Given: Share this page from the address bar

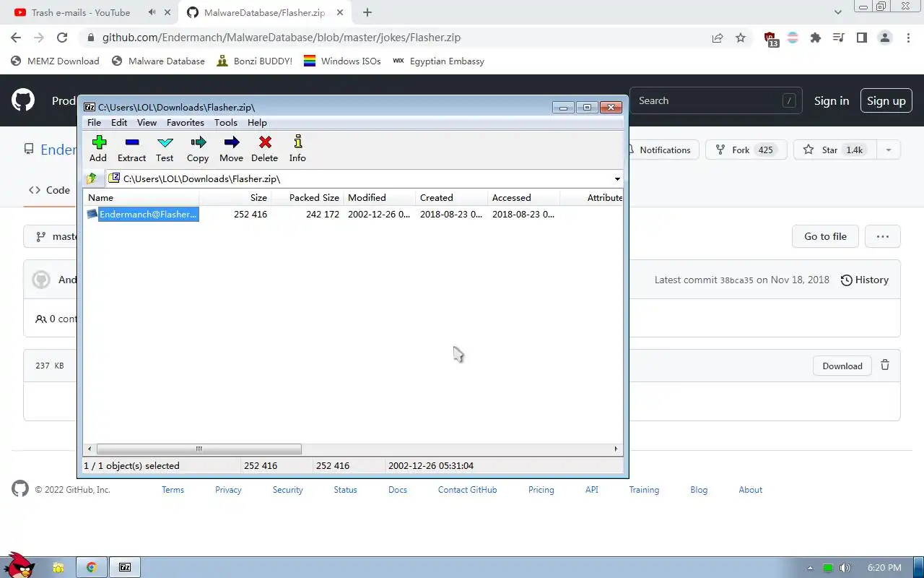Looking at the screenshot, I should click(718, 38).
